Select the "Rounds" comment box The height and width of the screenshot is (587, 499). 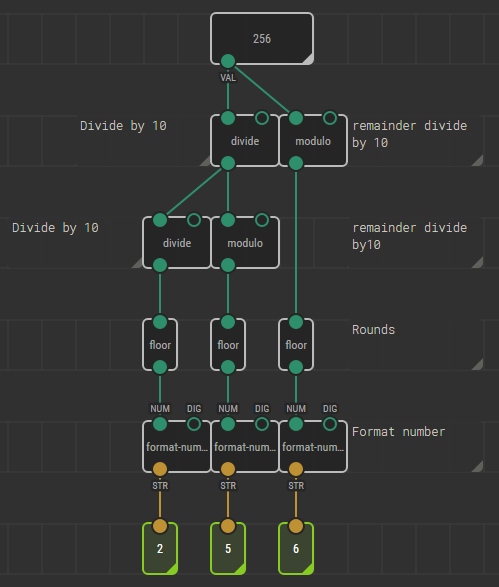click(416, 345)
